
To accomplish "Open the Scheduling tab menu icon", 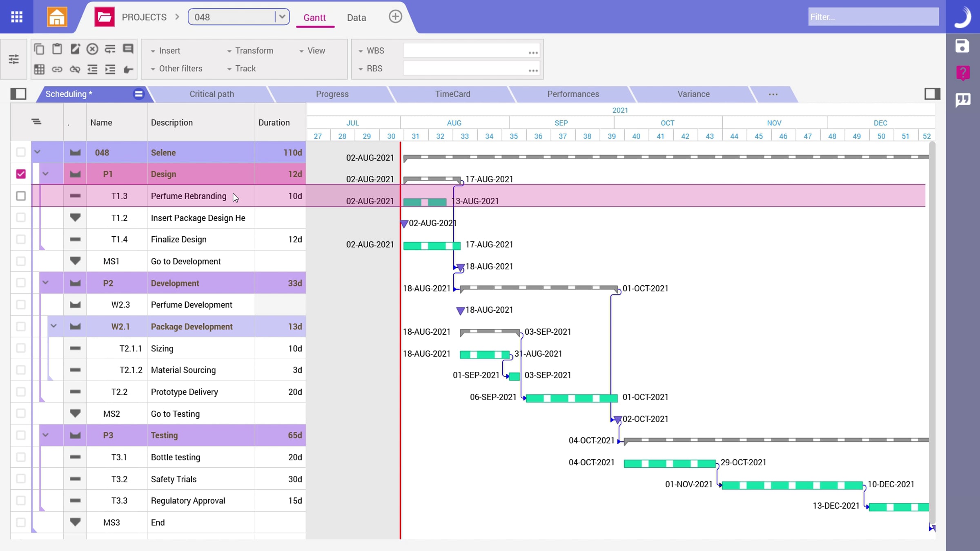I will pos(139,94).
